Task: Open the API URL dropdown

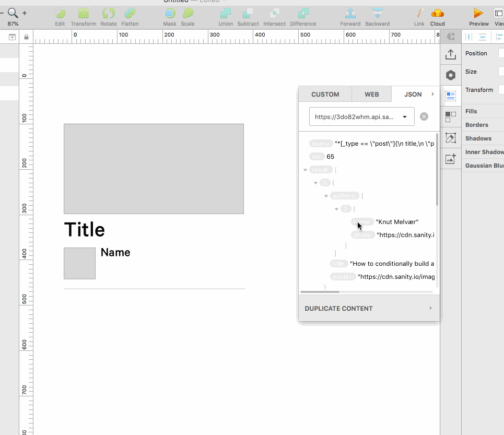Action: coord(405,116)
